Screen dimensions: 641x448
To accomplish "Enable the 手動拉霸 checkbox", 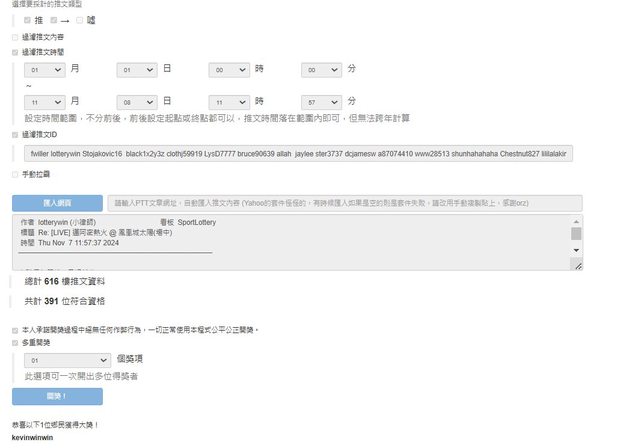I will pos(15,174).
